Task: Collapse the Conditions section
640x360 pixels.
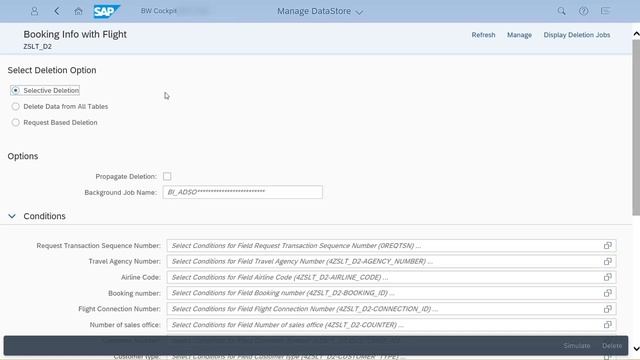Action: pyautogui.click(x=12, y=216)
